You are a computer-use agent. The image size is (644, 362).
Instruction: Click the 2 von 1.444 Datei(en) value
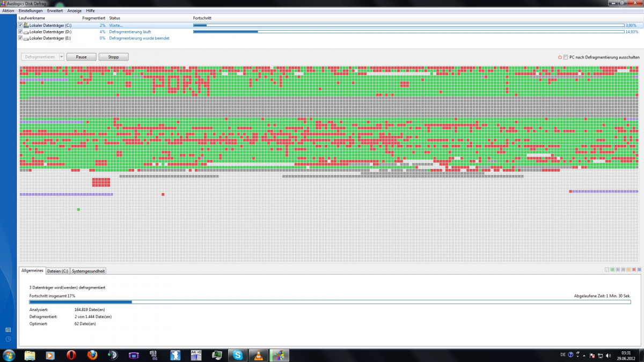tap(93, 316)
